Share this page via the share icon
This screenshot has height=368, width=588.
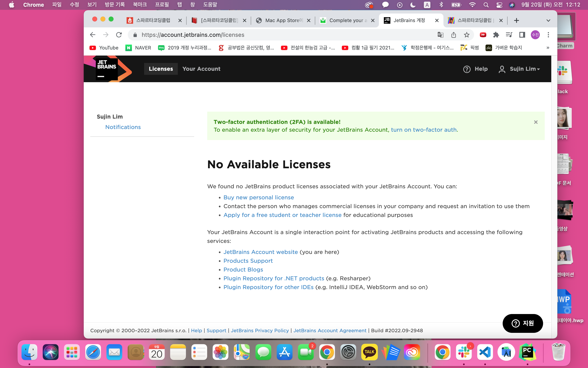pyautogui.click(x=453, y=35)
